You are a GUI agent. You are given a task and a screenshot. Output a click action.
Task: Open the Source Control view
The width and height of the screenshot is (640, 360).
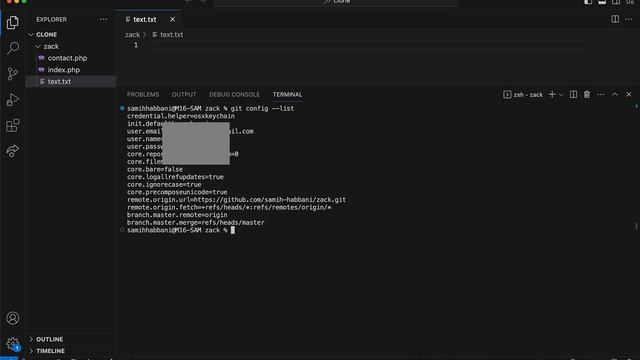point(13,74)
